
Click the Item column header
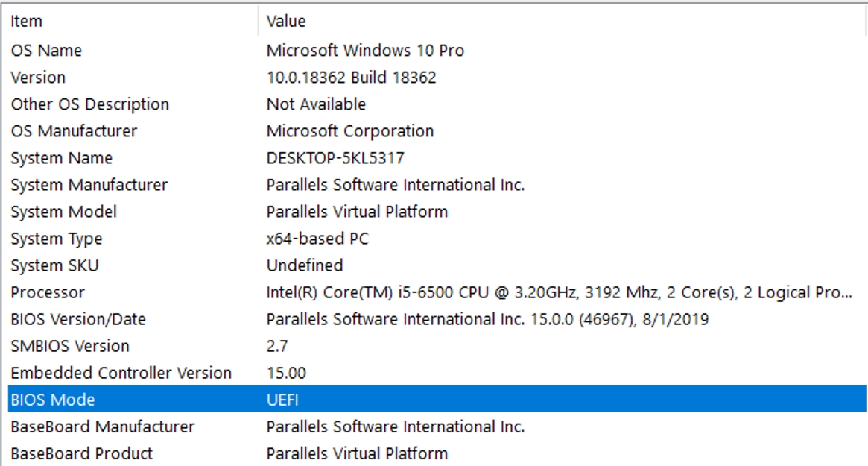(27, 21)
